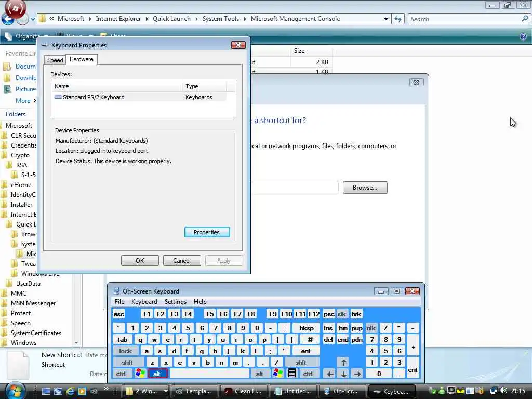Open the File menu of On-Screen Keyboard
Screen dimensions: 532x399
119,302
